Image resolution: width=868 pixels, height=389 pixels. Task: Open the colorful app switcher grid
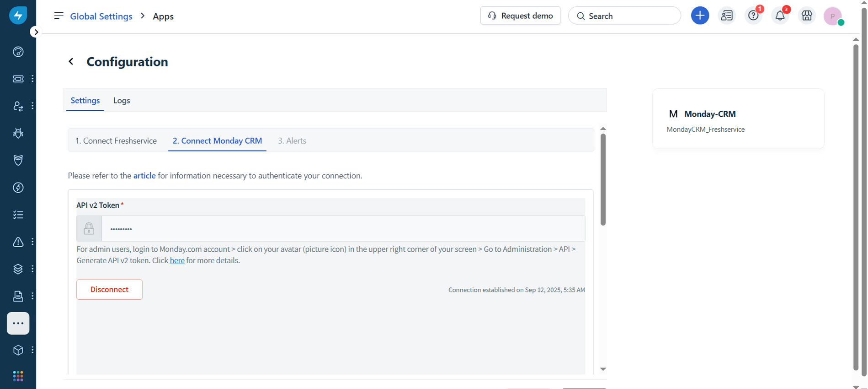(18, 376)
